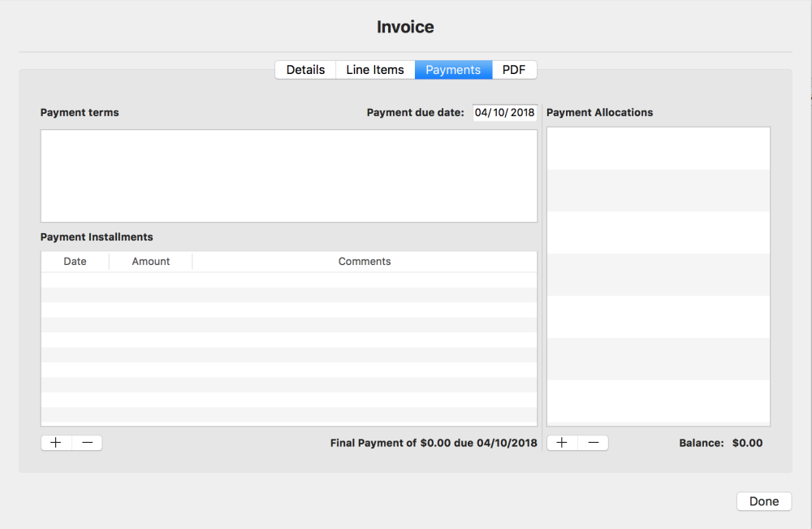Switch to the Details tab
Screen dimensions: 812x529
(x=305, y=69)
